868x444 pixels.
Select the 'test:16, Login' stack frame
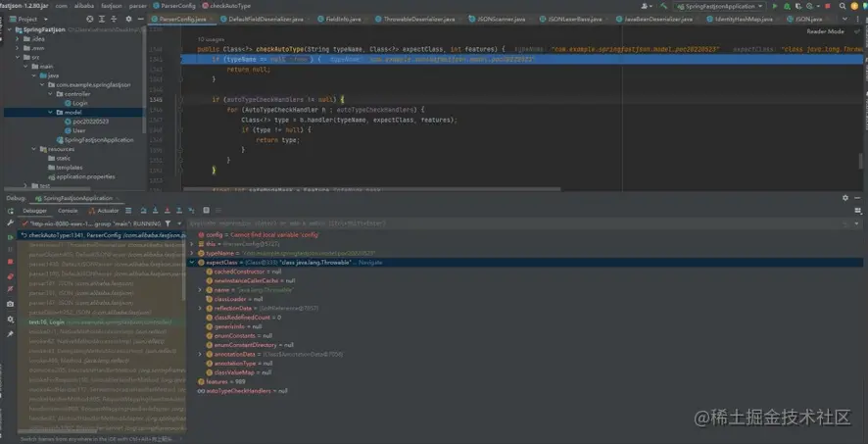pyautogui.click(x=101, y=321)
